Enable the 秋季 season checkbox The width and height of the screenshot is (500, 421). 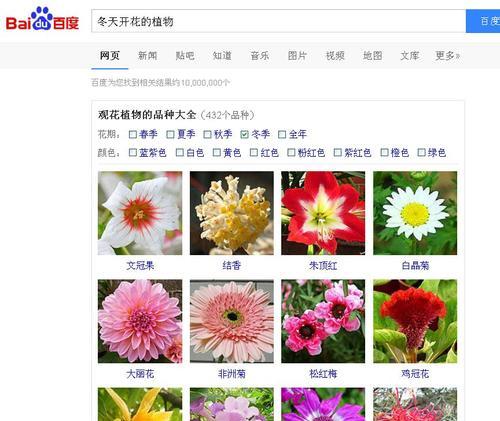(x=207, y=134)
